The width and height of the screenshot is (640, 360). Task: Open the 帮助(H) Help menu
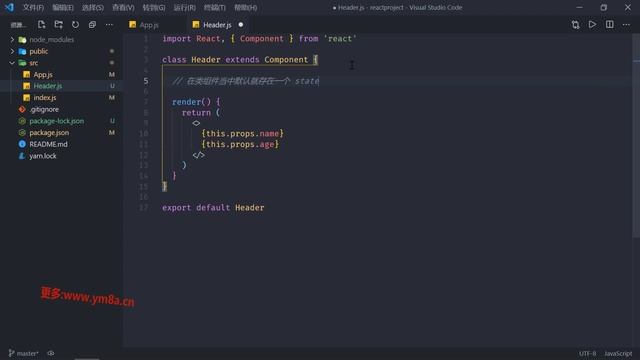[x=245, y=7]
